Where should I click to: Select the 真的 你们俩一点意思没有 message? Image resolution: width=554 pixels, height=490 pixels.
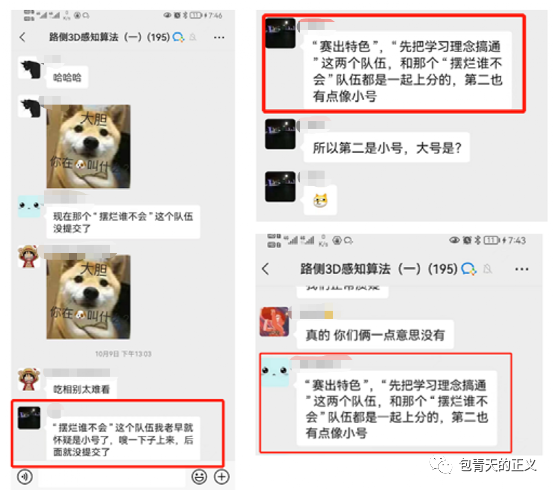(x=375, y=335)
